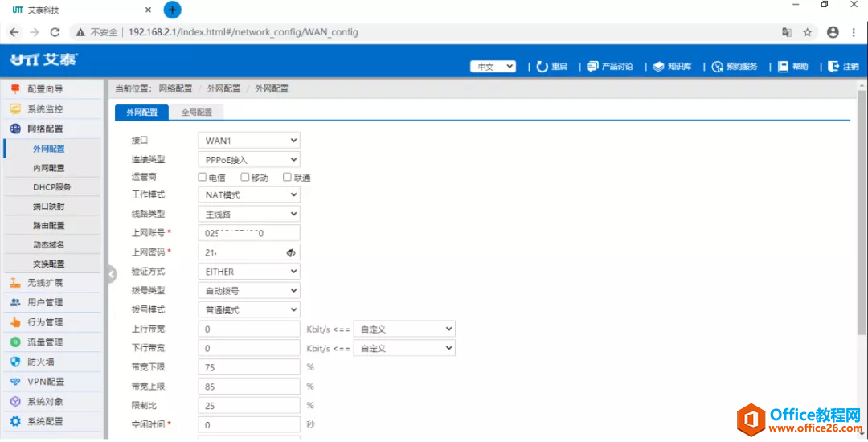The height and width of the screenshot is (442, 868).
Task: Open the 中文 language dropdown
Action: 493,67
